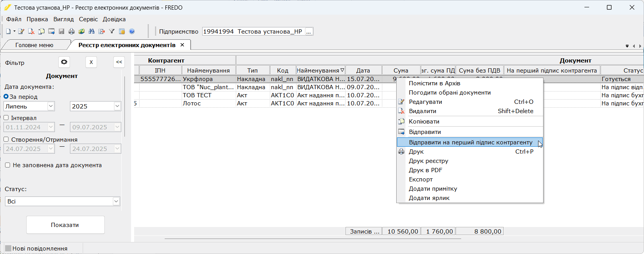Check Не заповнена дата документа
644x254 pixels.
pyautogui.click(x=7, y=165)
